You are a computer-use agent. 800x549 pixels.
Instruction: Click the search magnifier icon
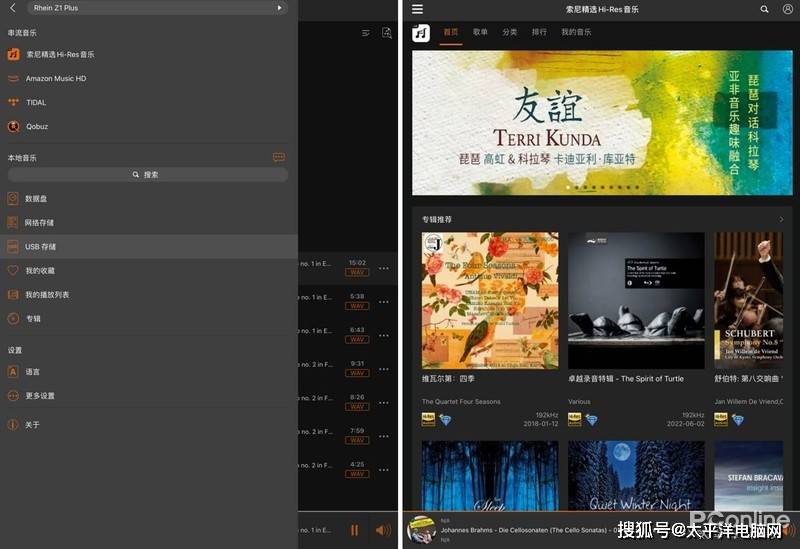click(x=764, y=9)
